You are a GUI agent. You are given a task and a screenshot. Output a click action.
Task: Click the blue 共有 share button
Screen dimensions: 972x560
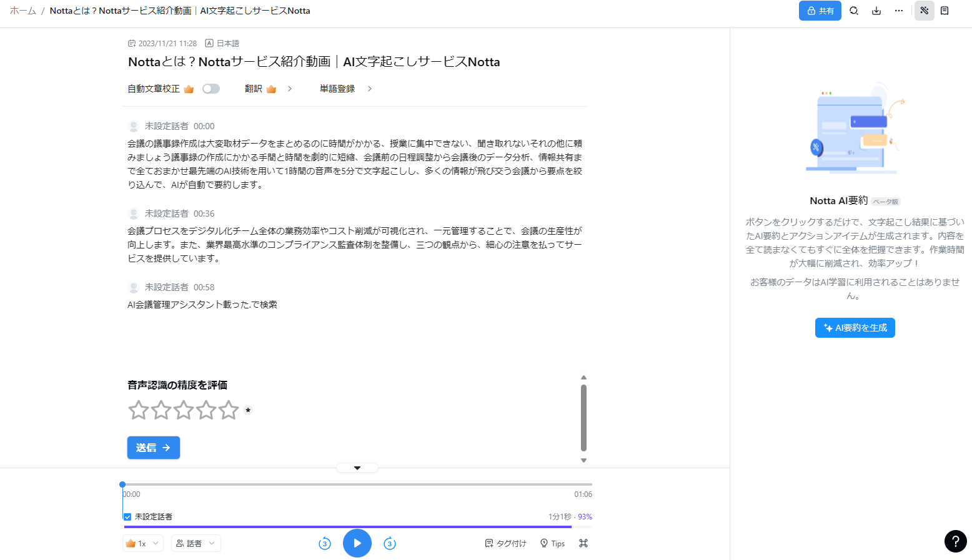[x=820, y=11]
